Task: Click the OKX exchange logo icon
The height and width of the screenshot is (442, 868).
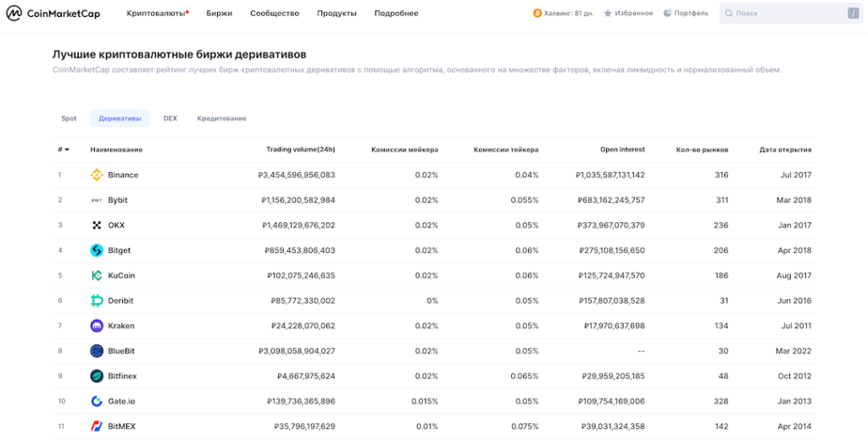Action: point(97,226)
